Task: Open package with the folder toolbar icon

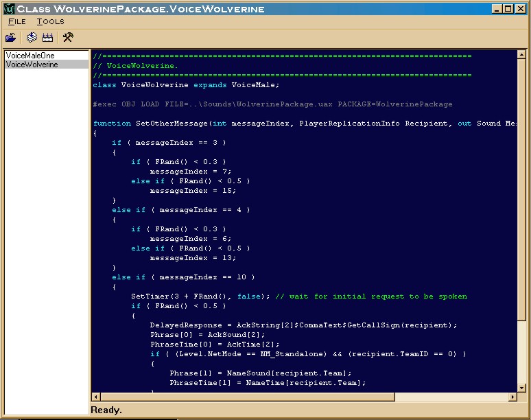Action: click(x=11, y=37)
